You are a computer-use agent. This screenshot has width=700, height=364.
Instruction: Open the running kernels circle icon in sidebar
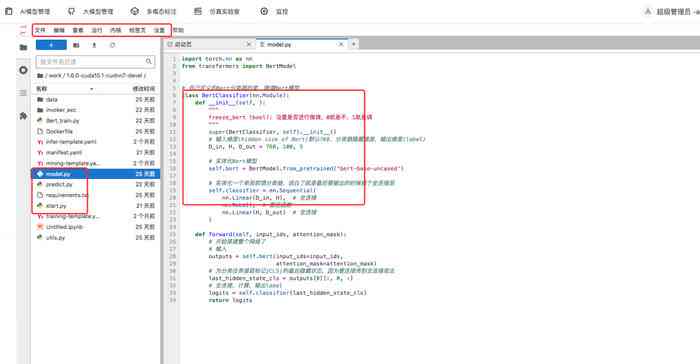tap(23, 70)
